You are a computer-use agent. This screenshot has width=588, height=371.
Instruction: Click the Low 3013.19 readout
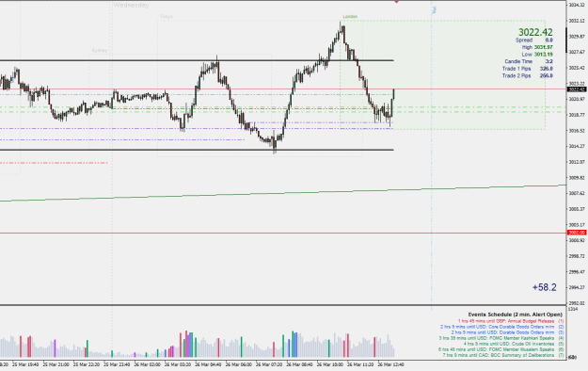[537, 55]
